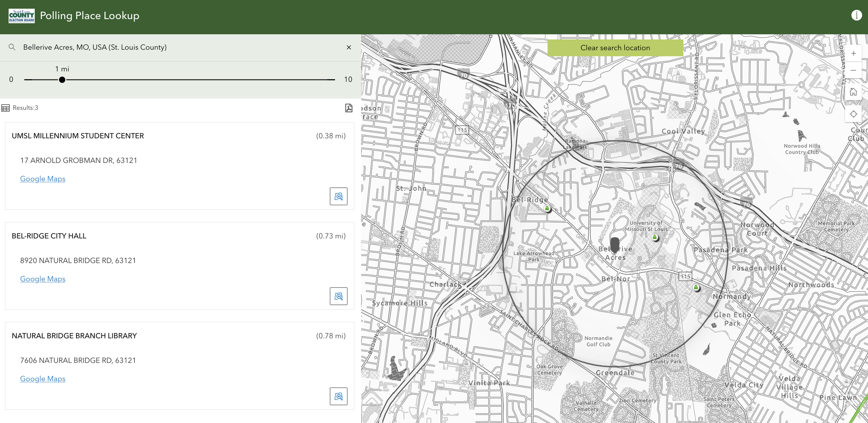Zoom to UMSL Millennium Student Center
This screenshot has height=423, width=868.
[338, 196]
